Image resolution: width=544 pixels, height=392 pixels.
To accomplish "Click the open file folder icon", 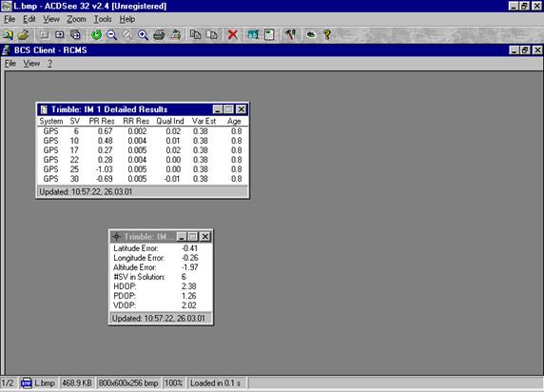I will tap(23, 34).
